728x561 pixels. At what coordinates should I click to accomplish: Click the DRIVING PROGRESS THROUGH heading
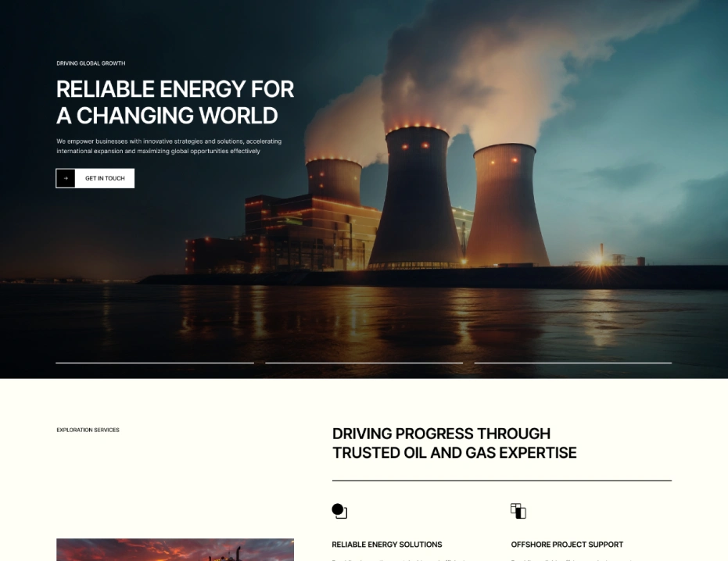(440, 434)
